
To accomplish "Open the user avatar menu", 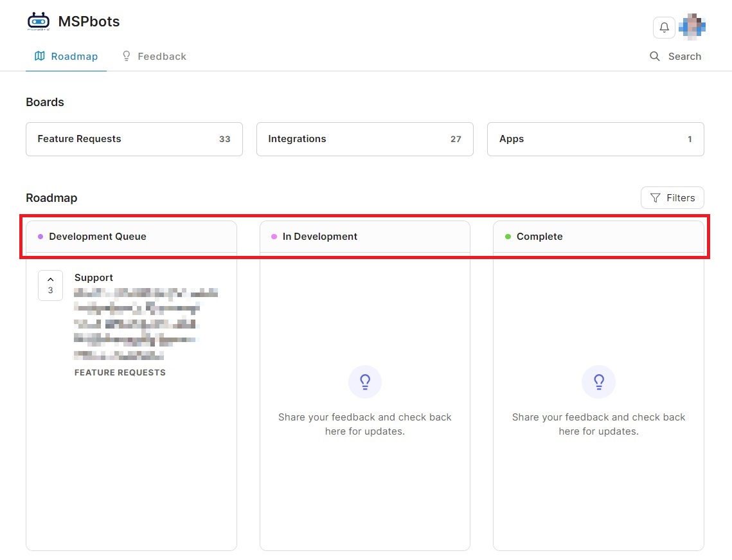I will (692, 27).
